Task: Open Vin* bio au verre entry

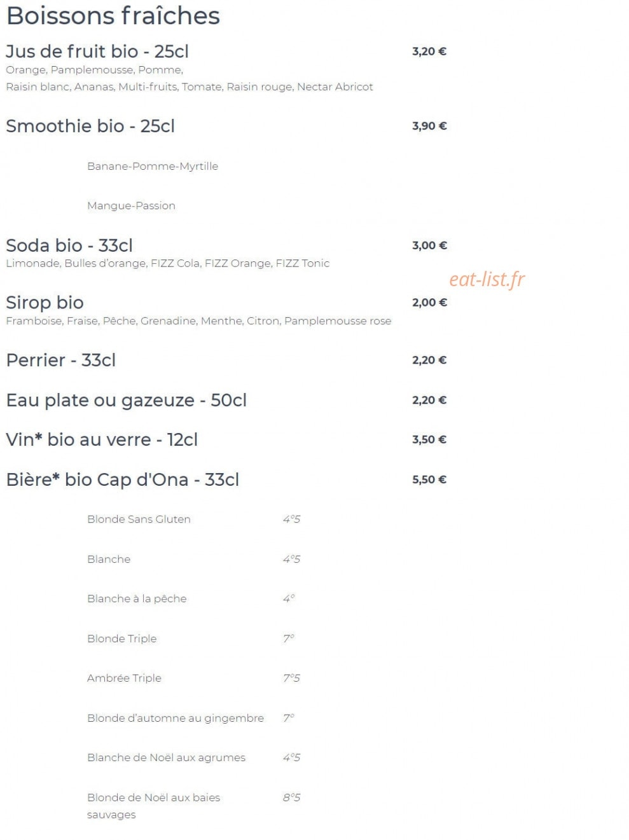Action: (x=102, y=439)
